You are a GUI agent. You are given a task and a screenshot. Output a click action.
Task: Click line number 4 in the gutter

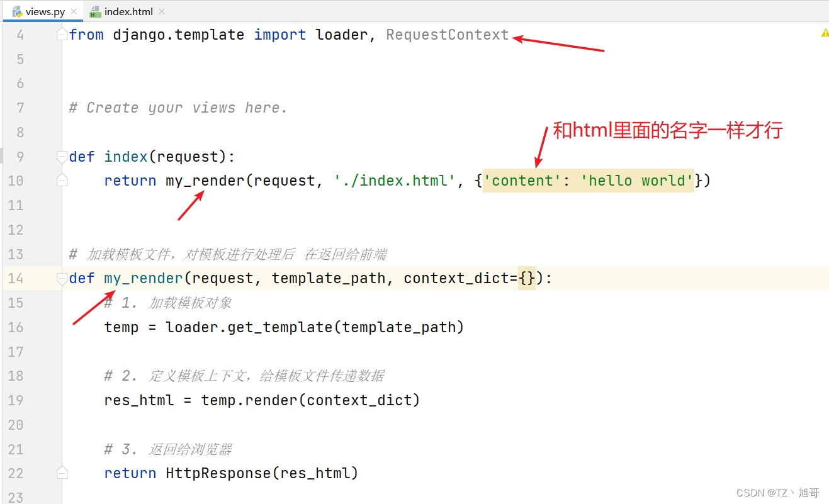click(x=20, y=35)
